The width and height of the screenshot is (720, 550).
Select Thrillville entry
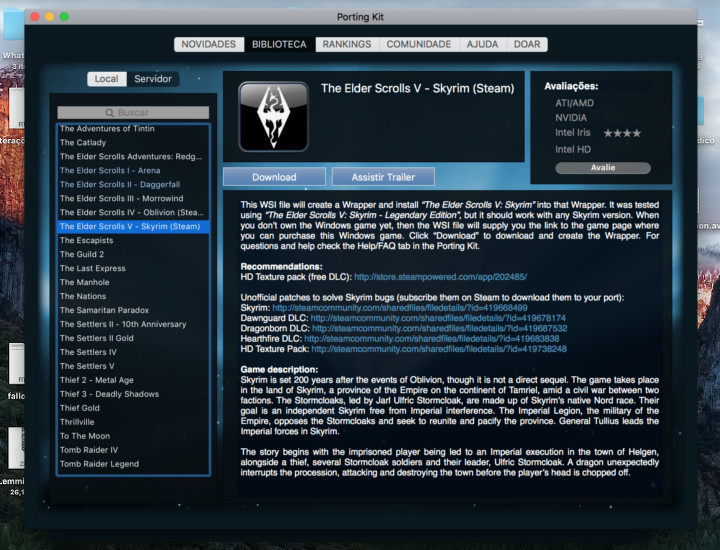[133, 422]
